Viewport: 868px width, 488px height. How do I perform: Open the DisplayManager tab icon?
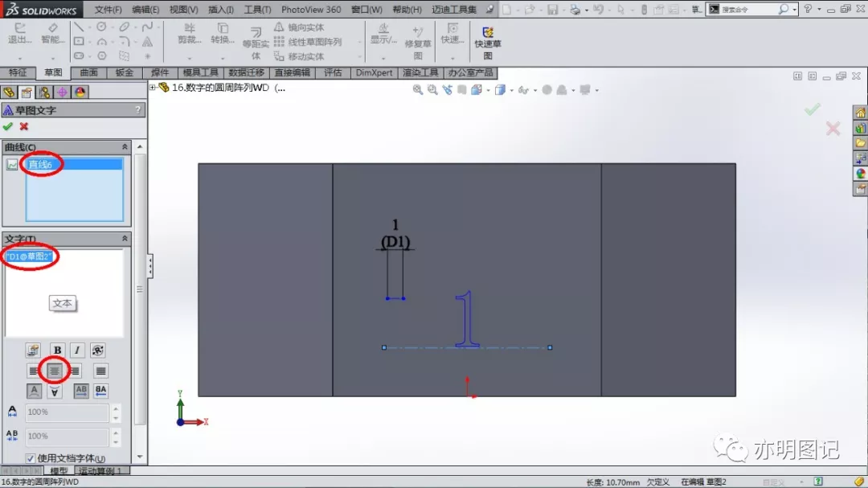click(80, 92)
